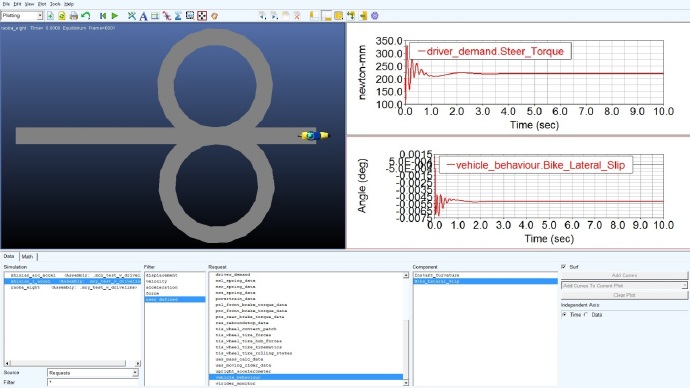This screenshot has width=690, height=388.
Task: Click the green Undo arrow icon
Action: (x=85, y=16)
